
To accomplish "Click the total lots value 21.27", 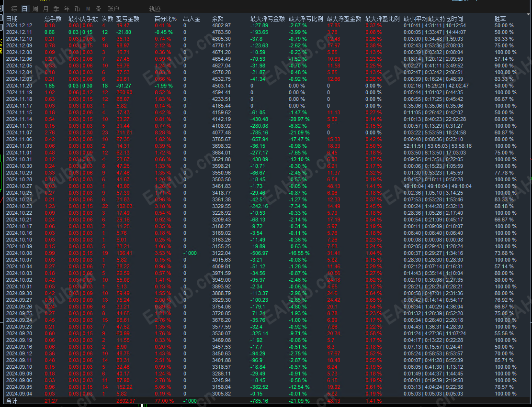I will tap(51, 401).
